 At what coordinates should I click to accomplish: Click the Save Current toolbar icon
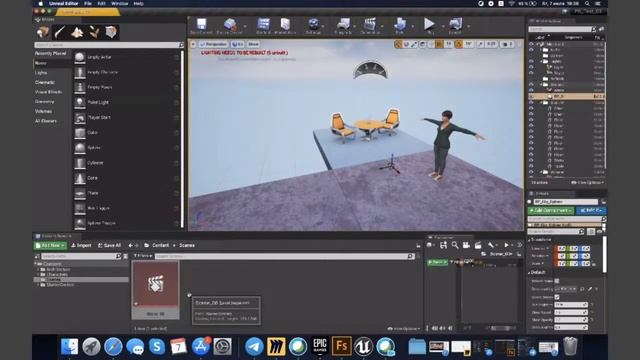[x=201, y=24]
